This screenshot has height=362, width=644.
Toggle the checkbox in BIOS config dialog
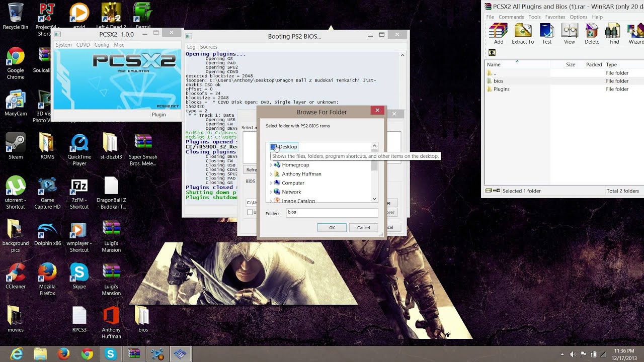click(x=250, y=212)
